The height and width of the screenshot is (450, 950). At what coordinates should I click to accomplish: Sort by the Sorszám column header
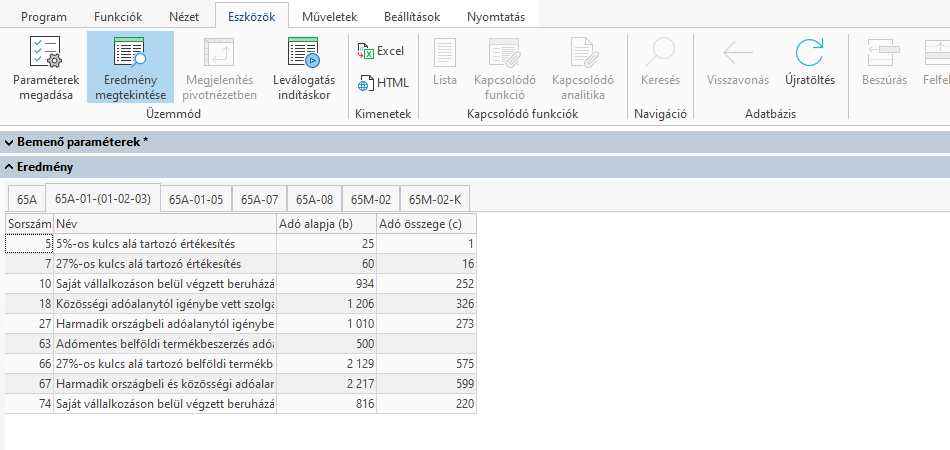[x=30, y=224]
